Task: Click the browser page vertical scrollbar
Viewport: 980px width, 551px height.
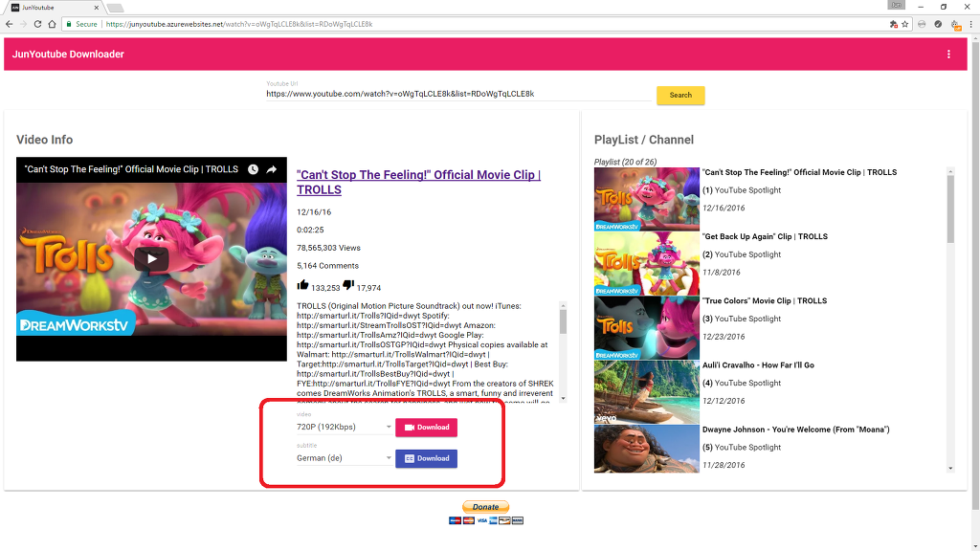Action: tap(975, 275)
